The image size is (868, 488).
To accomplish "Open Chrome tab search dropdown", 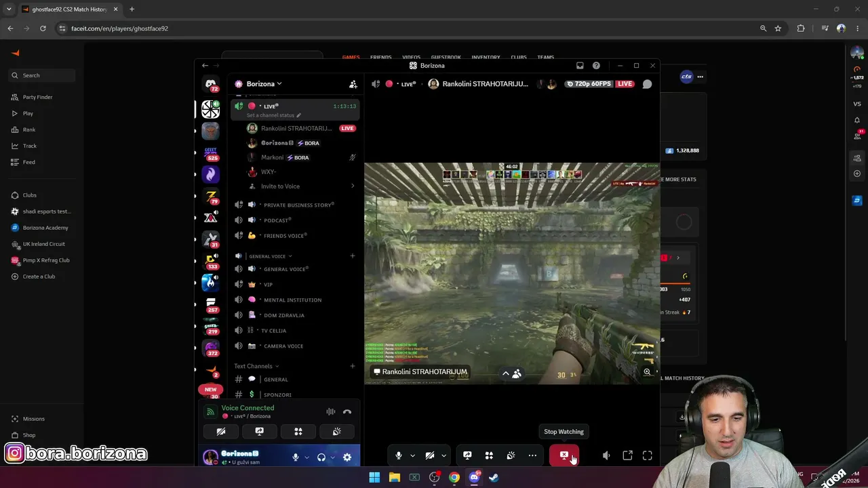I will pos(9,9).
